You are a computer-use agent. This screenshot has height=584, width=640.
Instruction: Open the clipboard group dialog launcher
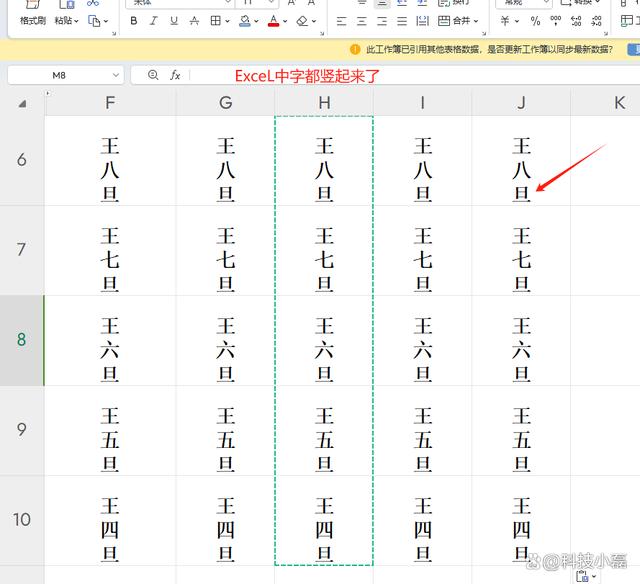pos(114,33)
